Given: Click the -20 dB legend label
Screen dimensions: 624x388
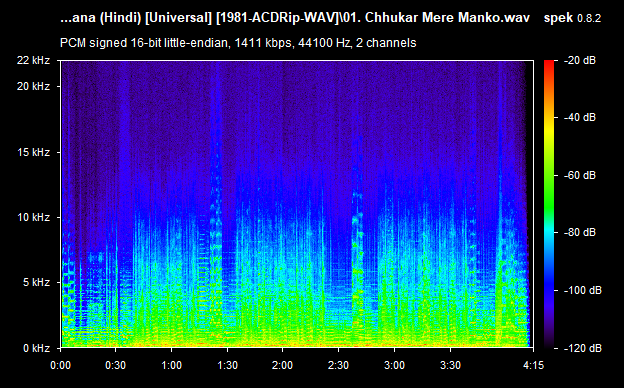Looking at the screenshot, I should (x=580, y=60).
